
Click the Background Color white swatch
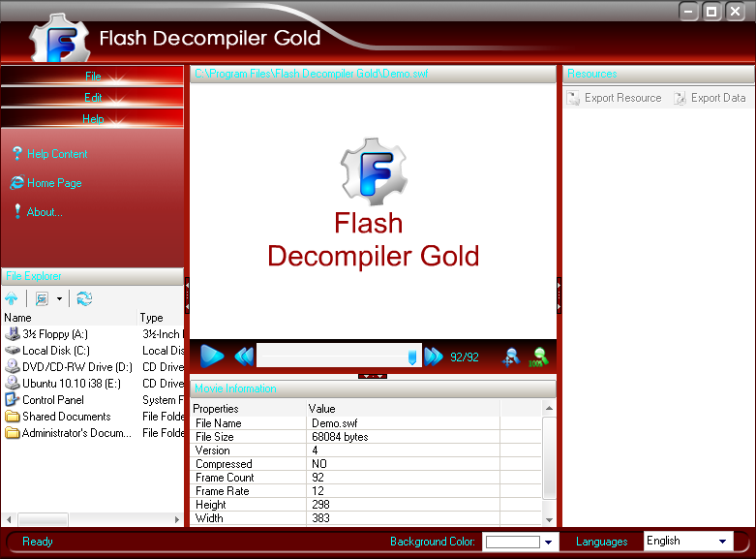512,542
